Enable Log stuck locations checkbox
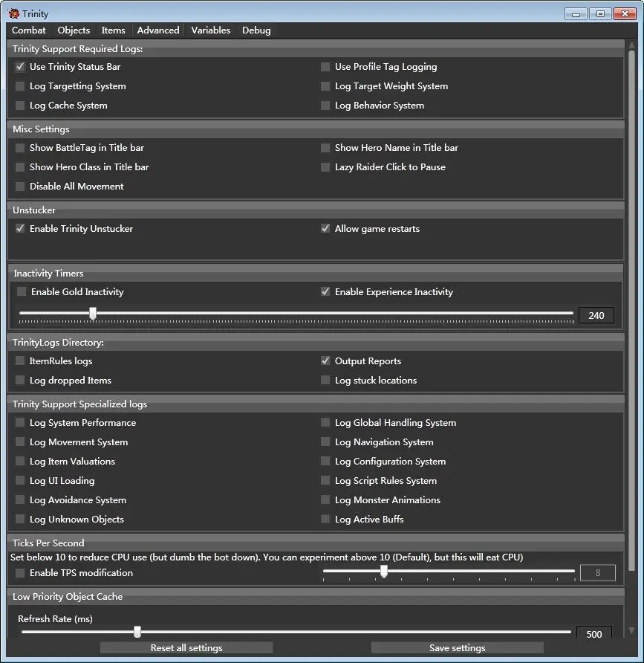 [325, 380]
